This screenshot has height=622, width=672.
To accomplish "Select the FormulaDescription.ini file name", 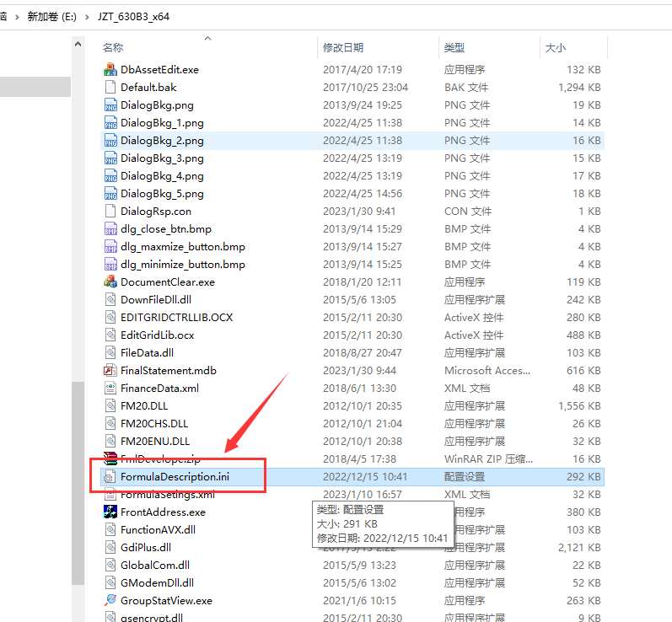I will click(175, 477).
